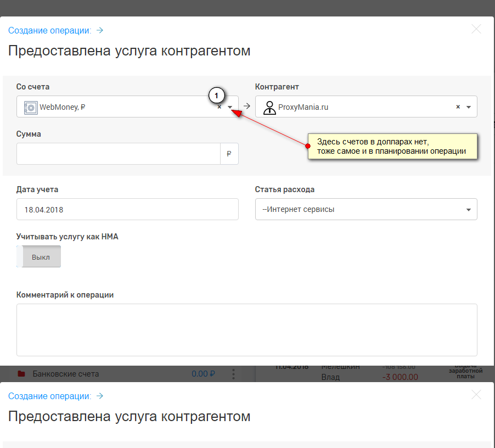495x448 pixels.
Task: Clear the ProxyMania.ru contractor selection
Action: (458, 107)
